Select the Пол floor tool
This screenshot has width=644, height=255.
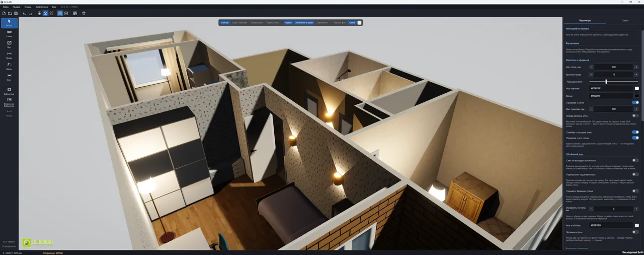pos(9,44)
